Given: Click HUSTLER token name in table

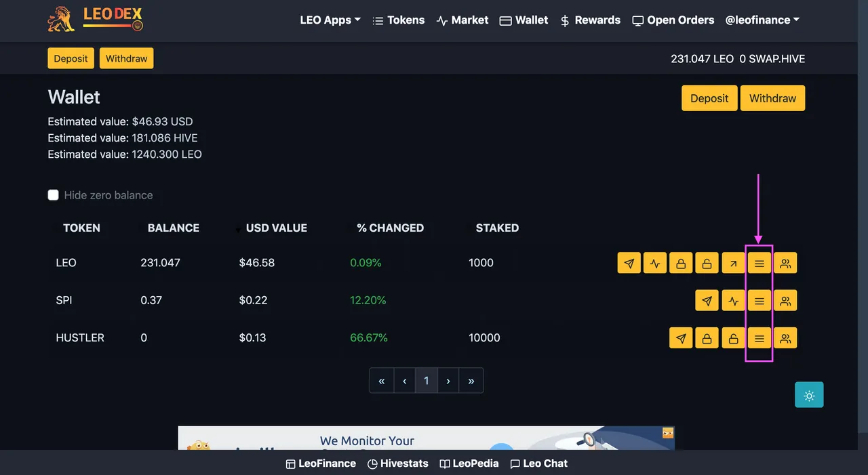Looking at the screenshot, I should (x=80, y=337).
